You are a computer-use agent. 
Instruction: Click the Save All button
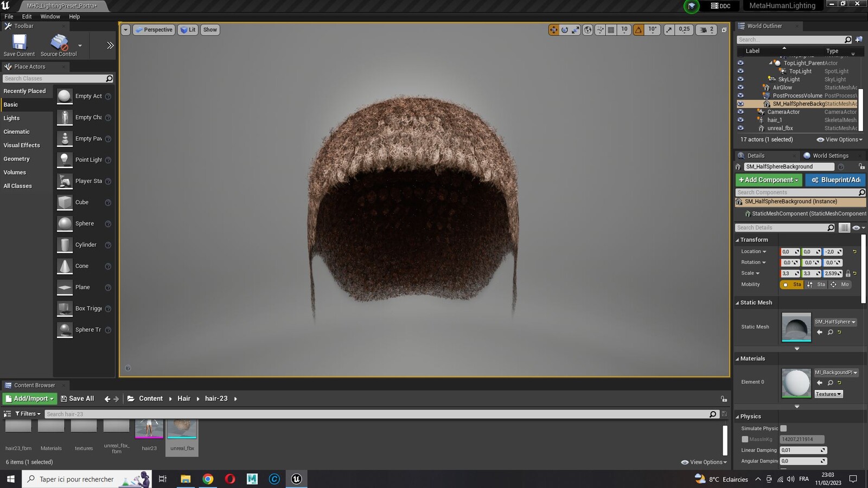coord(77,399)
